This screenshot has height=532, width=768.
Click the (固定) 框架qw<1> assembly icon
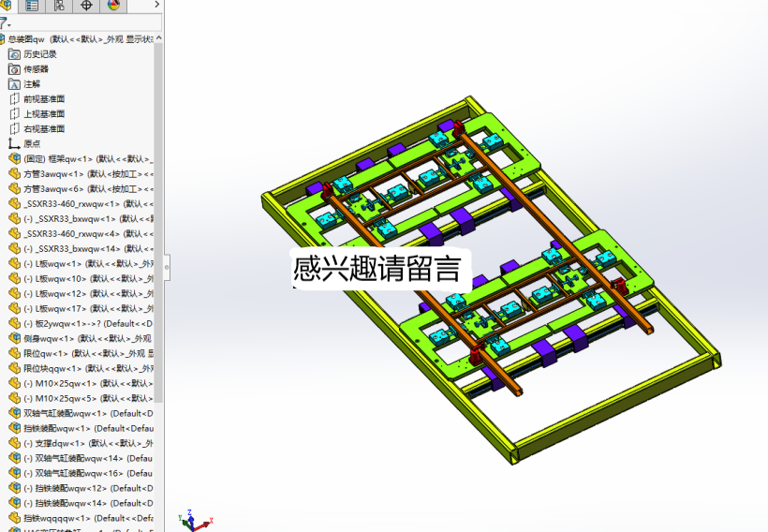(14, 158)
